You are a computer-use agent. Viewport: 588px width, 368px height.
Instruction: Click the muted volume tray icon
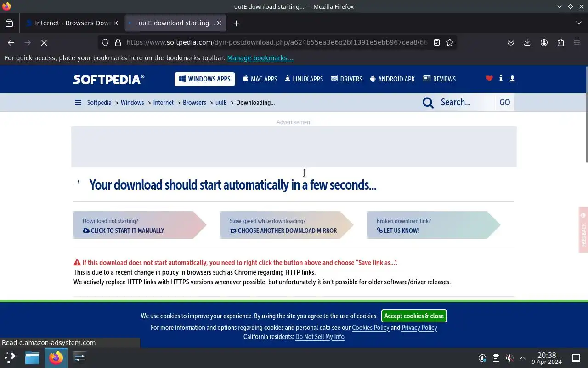(509, 358)
